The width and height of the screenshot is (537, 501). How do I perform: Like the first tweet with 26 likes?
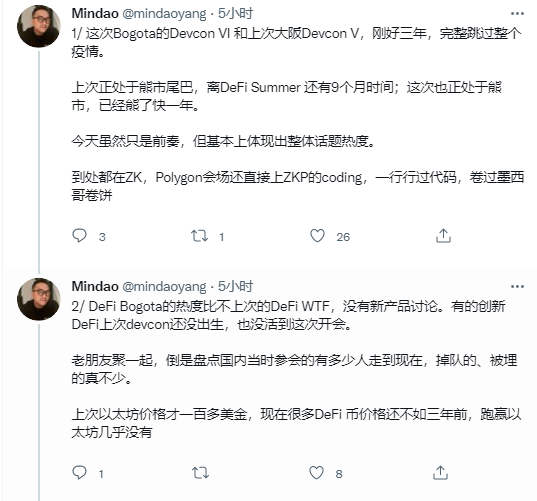tap(317, 236)
